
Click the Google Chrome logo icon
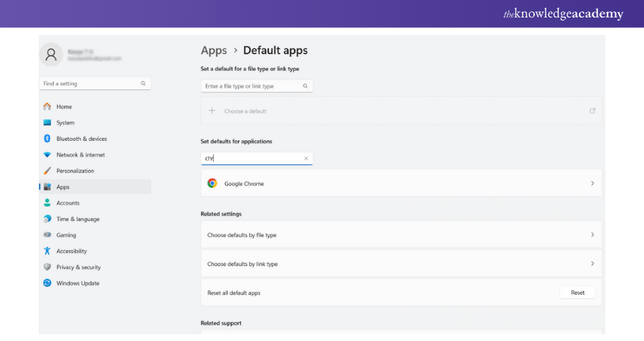click(212, 183)
